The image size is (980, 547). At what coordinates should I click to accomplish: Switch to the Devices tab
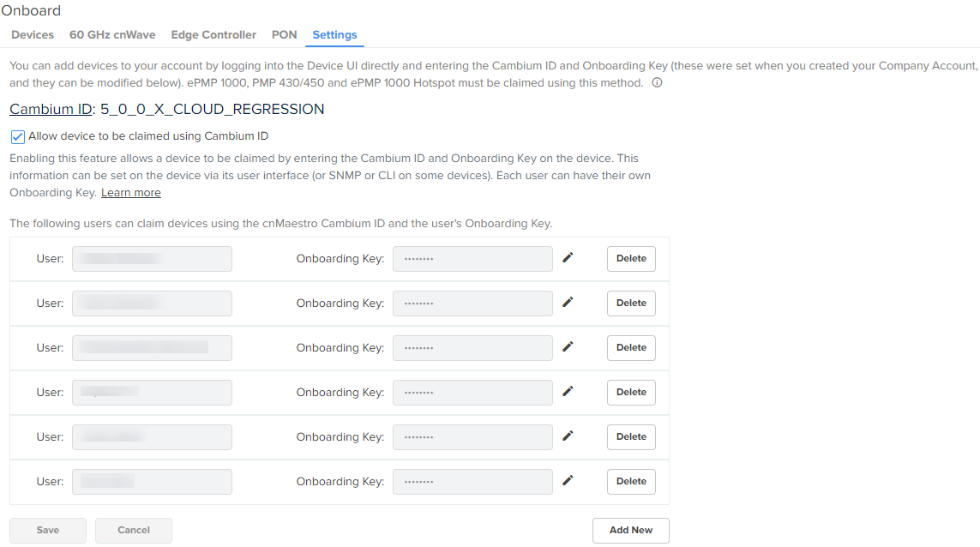33,35
